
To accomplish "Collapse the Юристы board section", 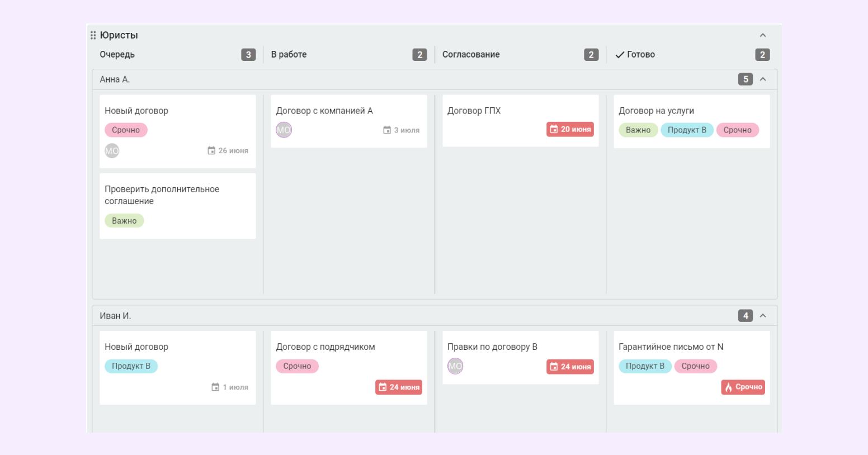I will tap(763, 35).
